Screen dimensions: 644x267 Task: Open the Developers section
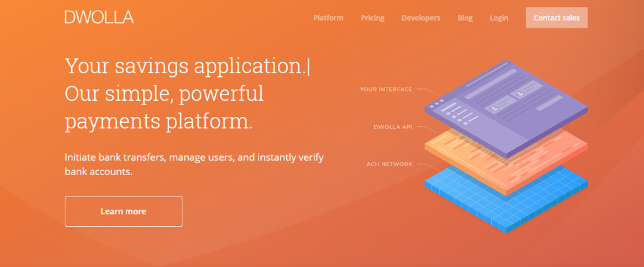(x=421, y=18)
